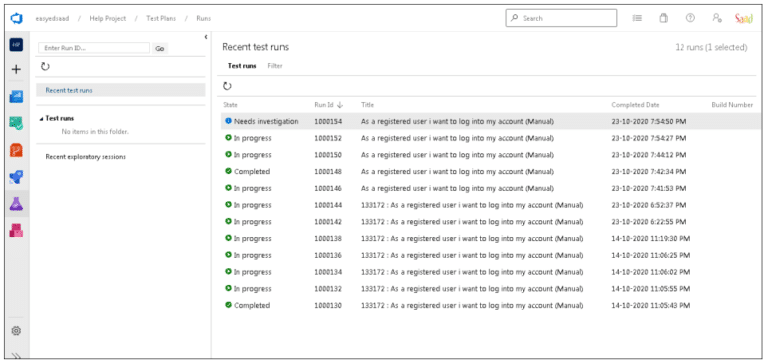Open user settings icon in header

click(x=717, y=18)
